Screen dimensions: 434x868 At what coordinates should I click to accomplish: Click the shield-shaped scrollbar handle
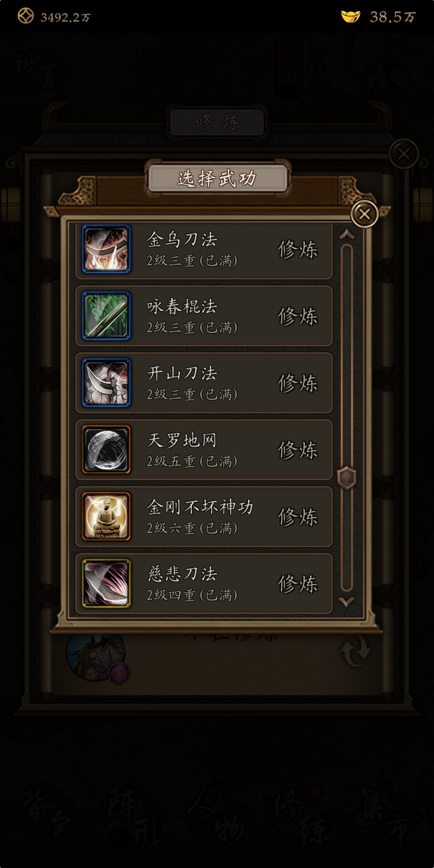[347, 478]
